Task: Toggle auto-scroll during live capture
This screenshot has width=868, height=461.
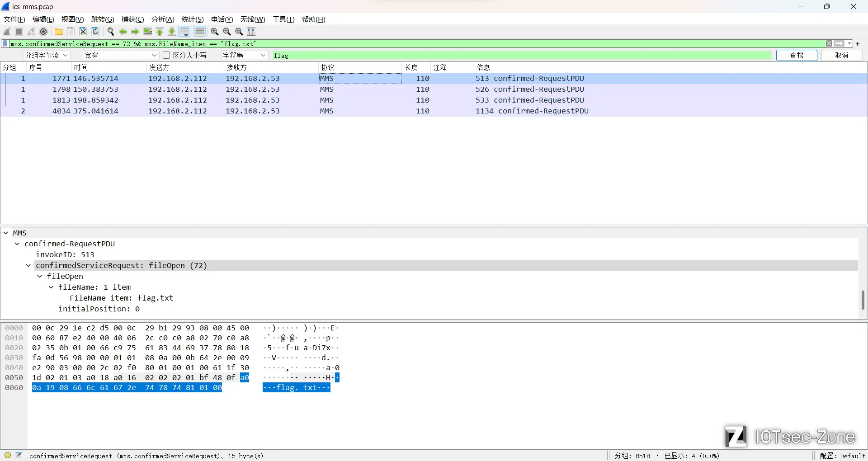Action: click(184, 32)
